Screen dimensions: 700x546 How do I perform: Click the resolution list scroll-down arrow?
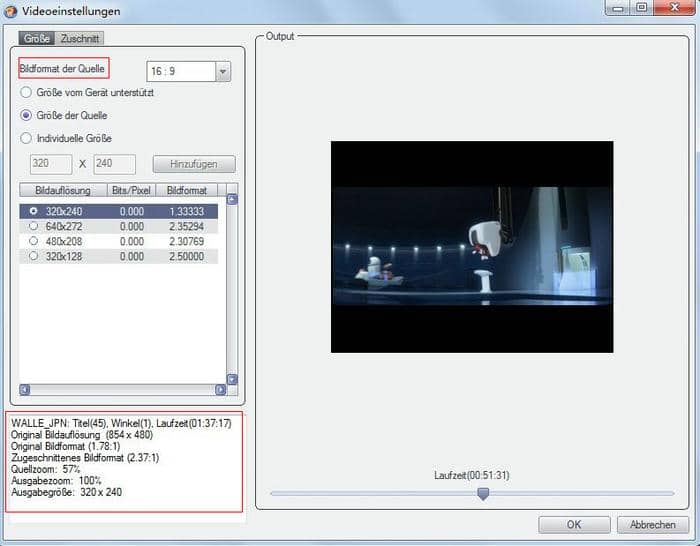[232, 379]
